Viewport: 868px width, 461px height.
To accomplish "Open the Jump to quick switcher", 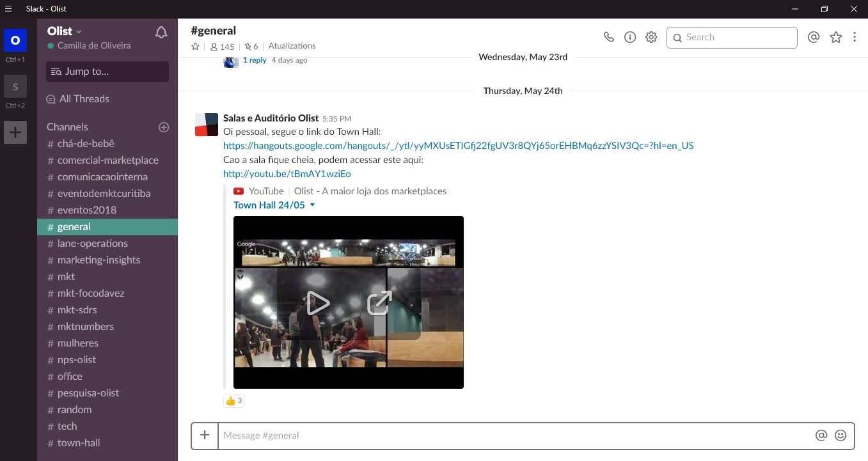I will click(107, 72).
